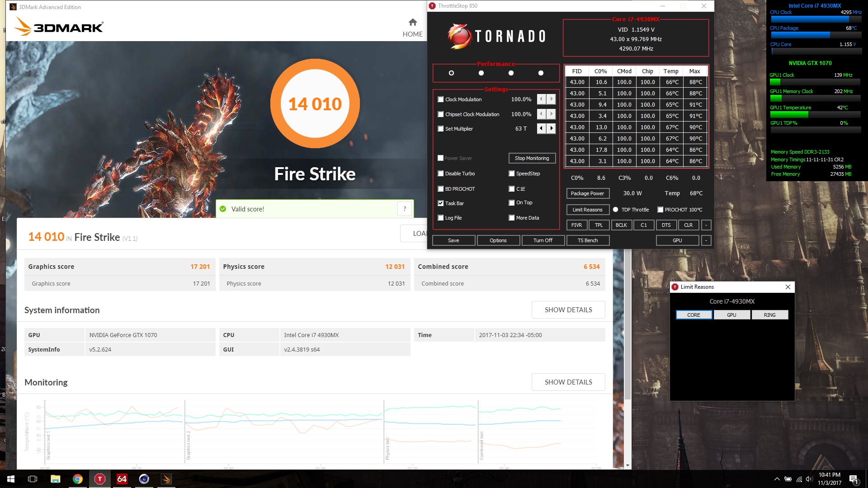Show hidden system tray icons chevron
The image size is (868, 488).
click(x=777, y=479)
